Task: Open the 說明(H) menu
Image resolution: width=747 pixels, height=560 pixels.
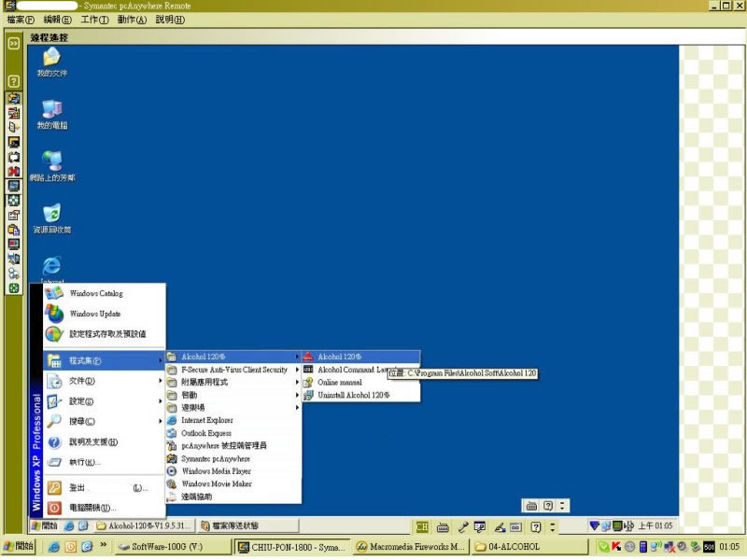Action: 170,20
